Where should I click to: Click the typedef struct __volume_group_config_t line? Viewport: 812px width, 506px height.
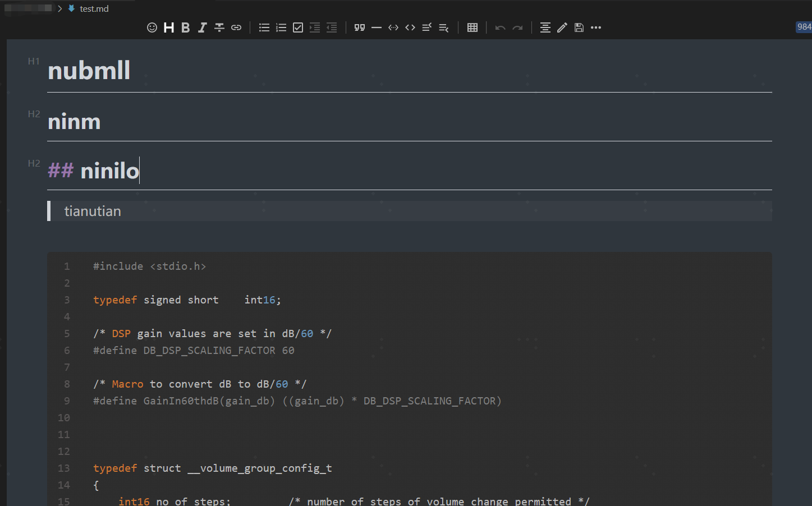point(212,468)
